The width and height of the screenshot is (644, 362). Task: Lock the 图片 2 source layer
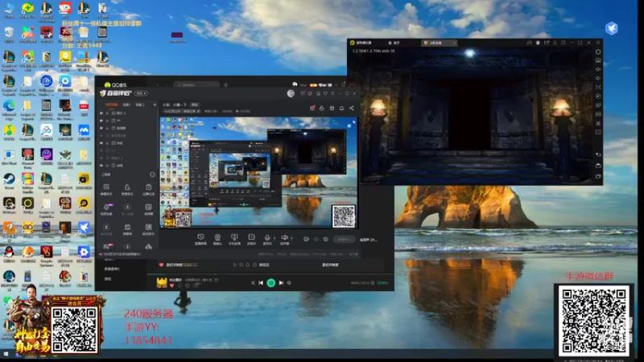(x=108, y=113)
